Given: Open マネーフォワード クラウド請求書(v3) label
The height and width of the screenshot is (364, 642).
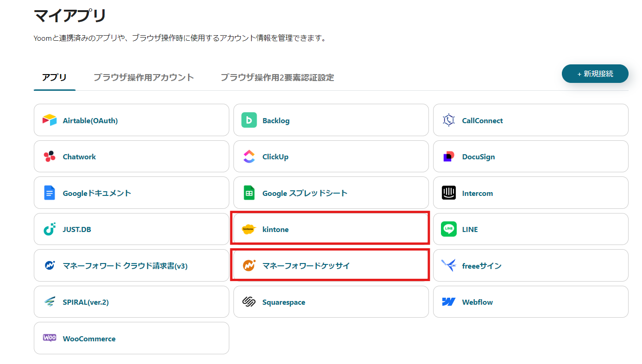Looking at the screenshot, I should 125,266.
